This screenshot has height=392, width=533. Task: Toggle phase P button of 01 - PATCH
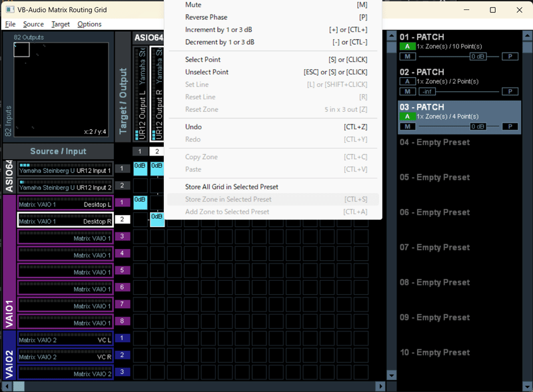(510, 57)
